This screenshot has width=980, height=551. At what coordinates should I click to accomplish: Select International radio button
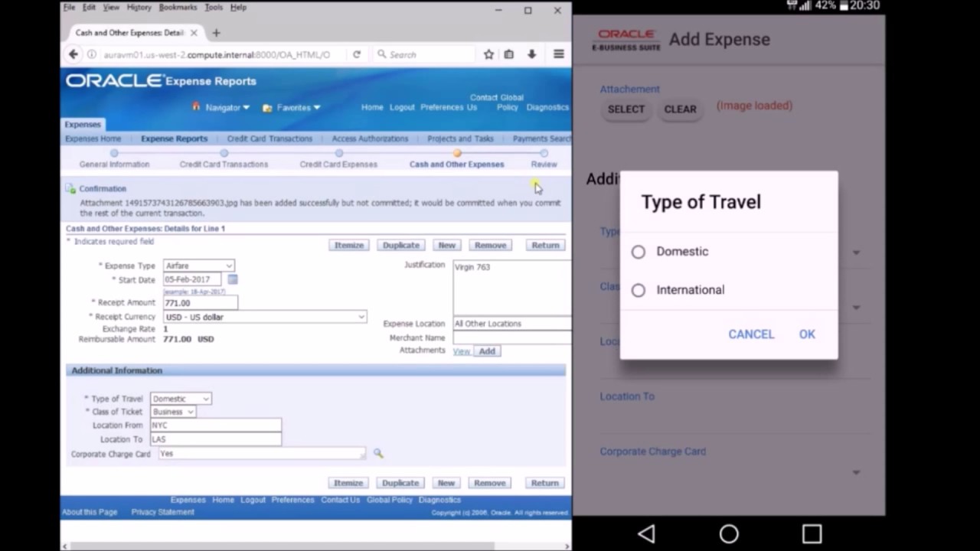tap(639, 290)
